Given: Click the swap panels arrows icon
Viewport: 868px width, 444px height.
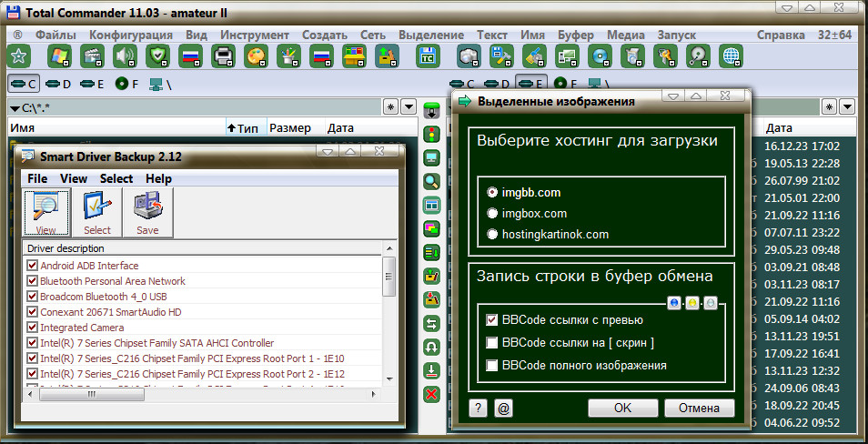Looking at the screenshot, I should 431,323.
